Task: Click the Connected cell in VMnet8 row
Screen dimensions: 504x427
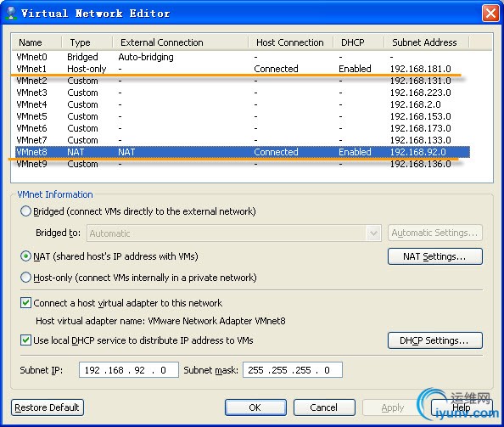Action: (276, 152)
